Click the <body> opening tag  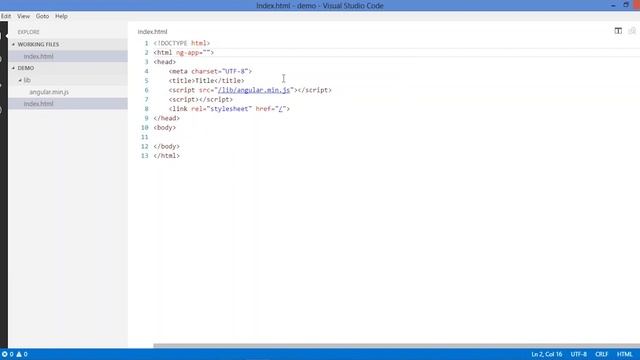pyautogui.click(x=164, y=128)
